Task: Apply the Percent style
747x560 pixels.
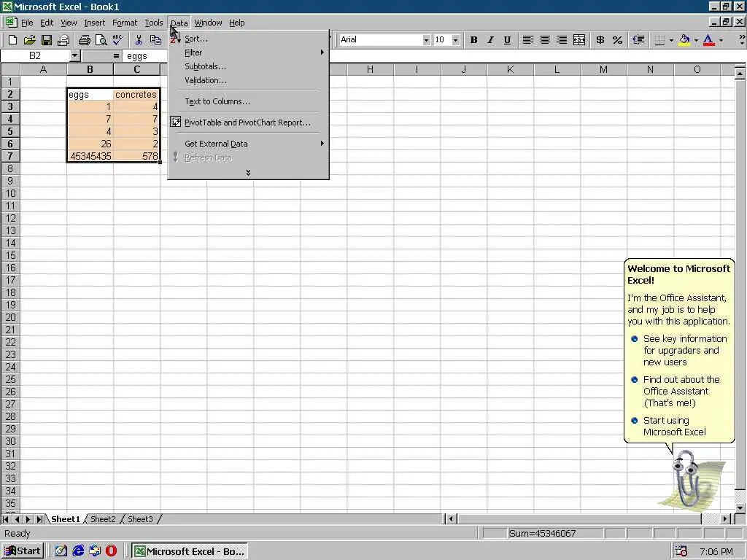Action: tap(617, 40)
